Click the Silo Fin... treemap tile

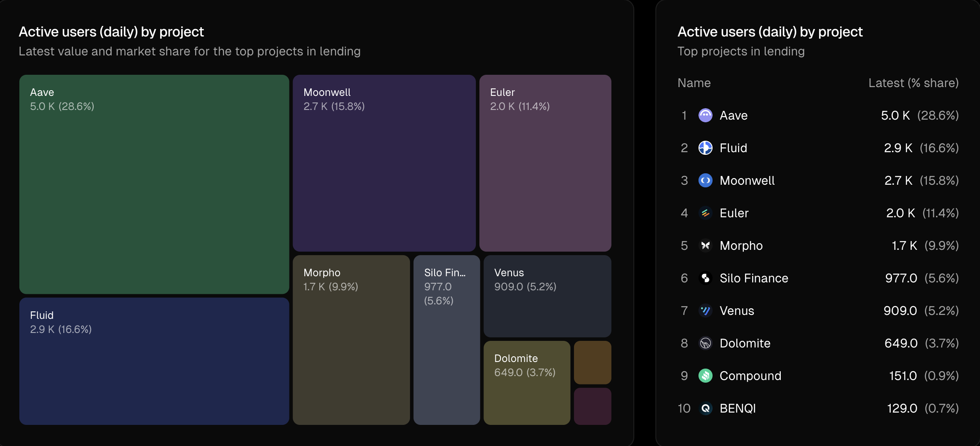(446, 340)
